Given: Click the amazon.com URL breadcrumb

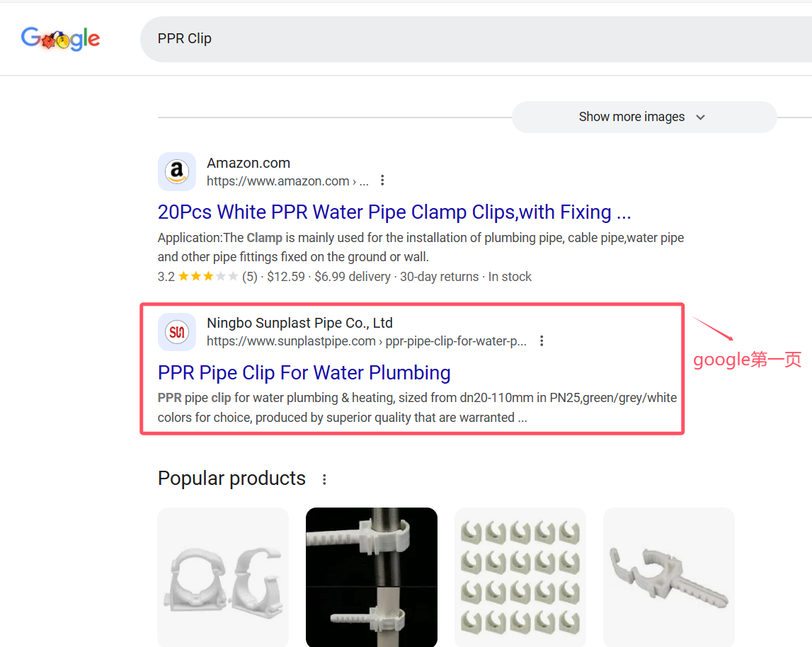Looking at the screenshot, I should (287, 181).
